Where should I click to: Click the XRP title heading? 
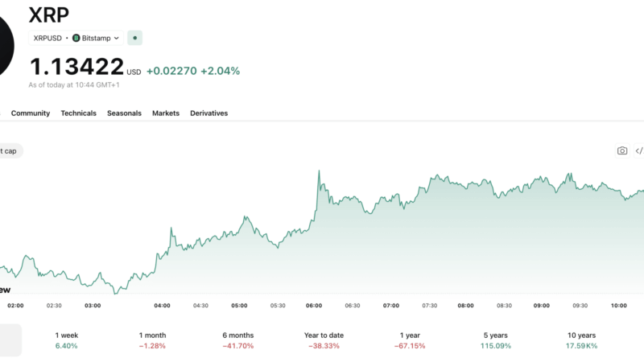coord(49,15)
